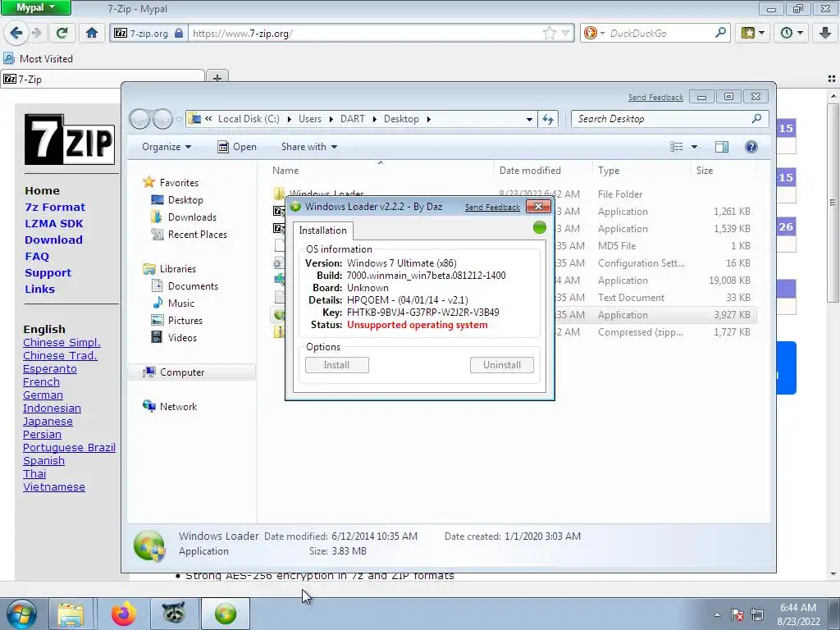Open the Share with dropdown
The image size is (840, 630).
[309, 147]
